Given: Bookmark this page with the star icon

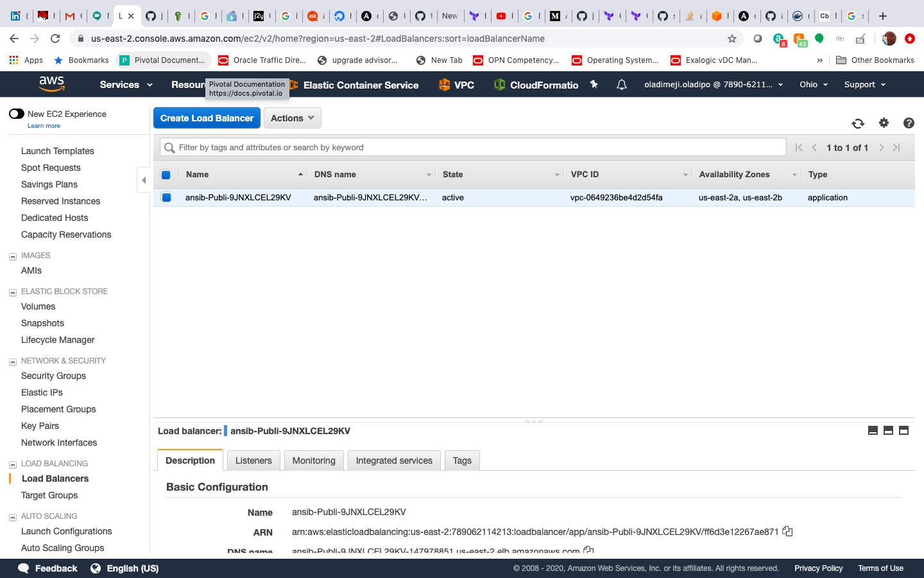Looking at the screenshot, I should pos(732,39).
